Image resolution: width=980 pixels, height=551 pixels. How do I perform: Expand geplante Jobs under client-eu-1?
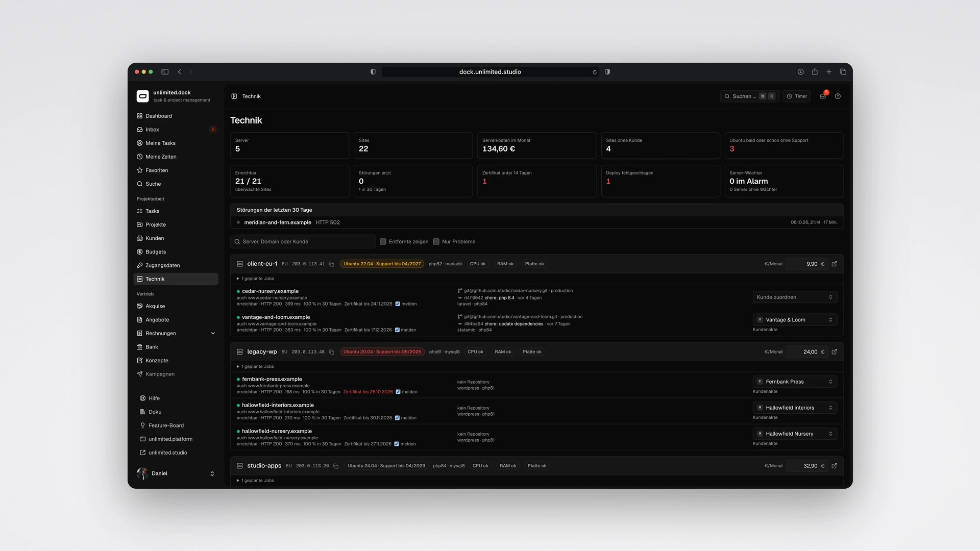coord(255,279)
